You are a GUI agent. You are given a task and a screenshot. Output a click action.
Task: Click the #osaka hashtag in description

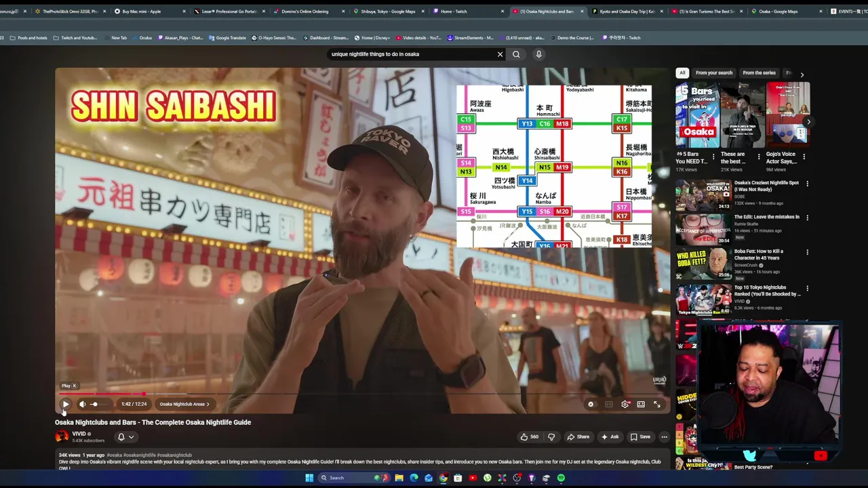115,455
